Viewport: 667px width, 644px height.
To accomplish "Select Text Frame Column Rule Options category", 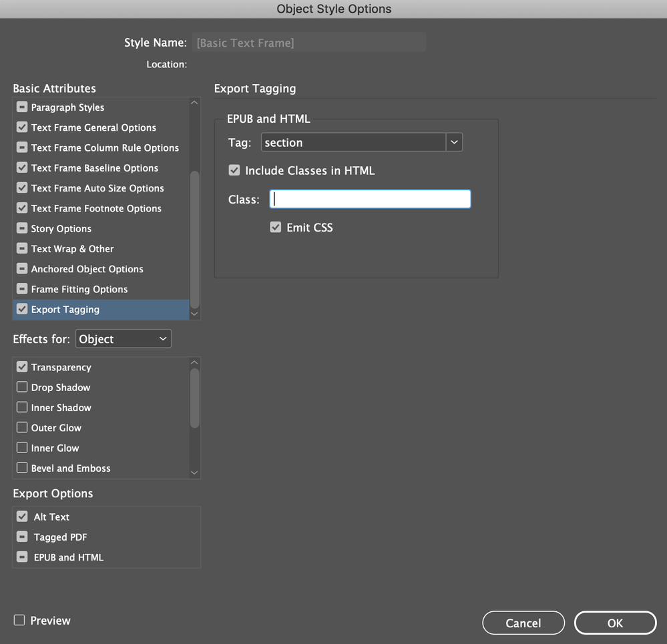I will click(x=105, y=147).
